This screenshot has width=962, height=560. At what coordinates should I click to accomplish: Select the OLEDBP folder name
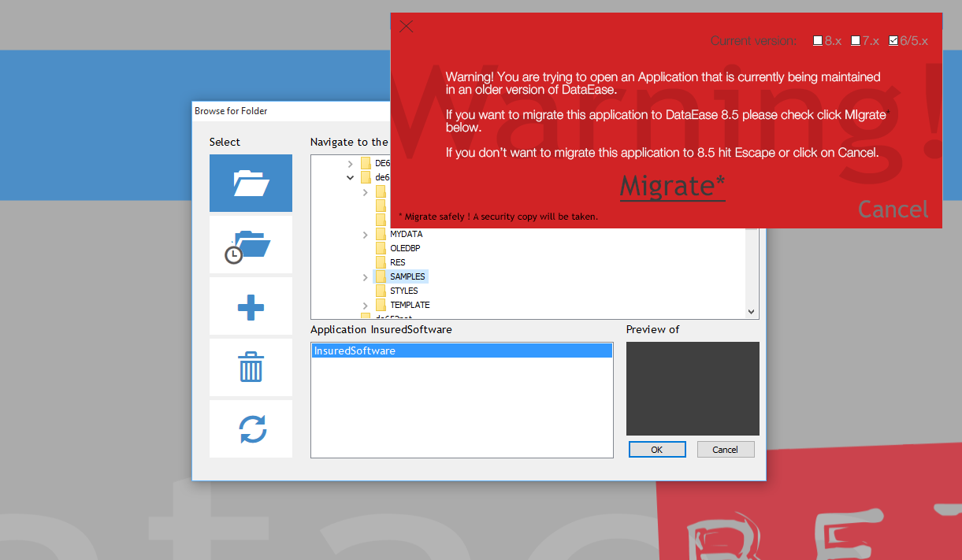(405, 249)
